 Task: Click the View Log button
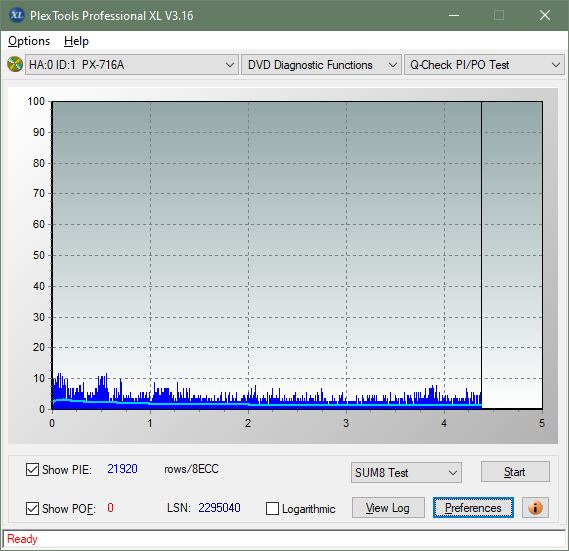coord(388,507)
